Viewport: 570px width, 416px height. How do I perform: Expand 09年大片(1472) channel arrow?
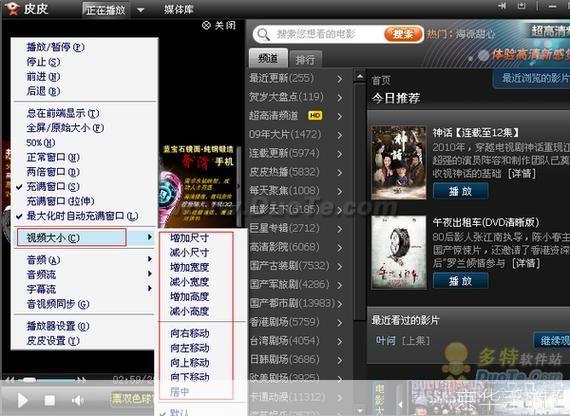[340, 135]
